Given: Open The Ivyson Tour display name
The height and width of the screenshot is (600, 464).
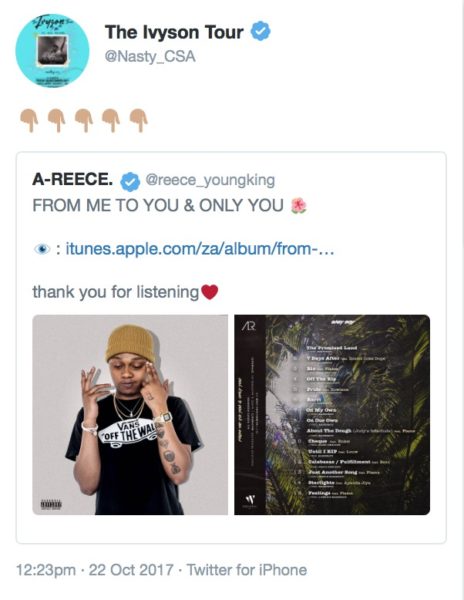Looking at the screenshot, I should click(x=174, y=32).
